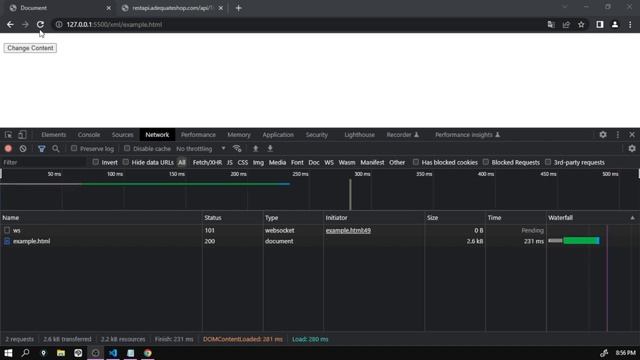The height and width of the screenshot is (360, 640).
Task: Click the address bar URL
Action: (114, 24)
